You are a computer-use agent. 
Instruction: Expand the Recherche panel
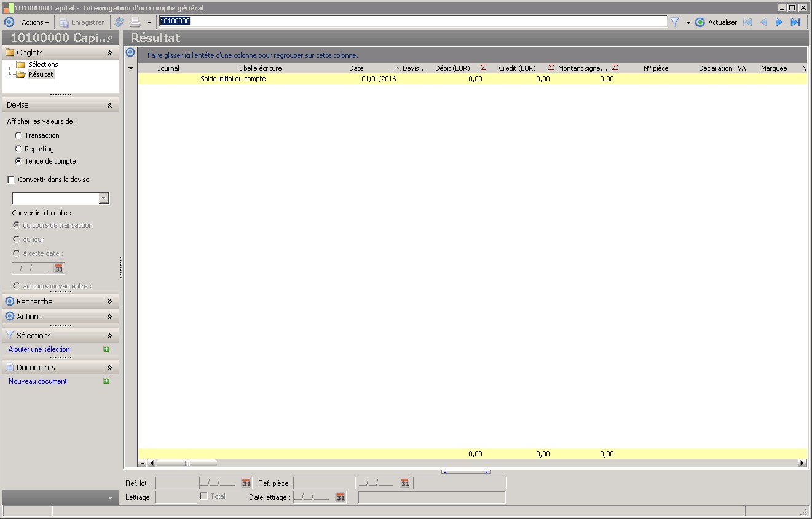[x=109, y=301]
